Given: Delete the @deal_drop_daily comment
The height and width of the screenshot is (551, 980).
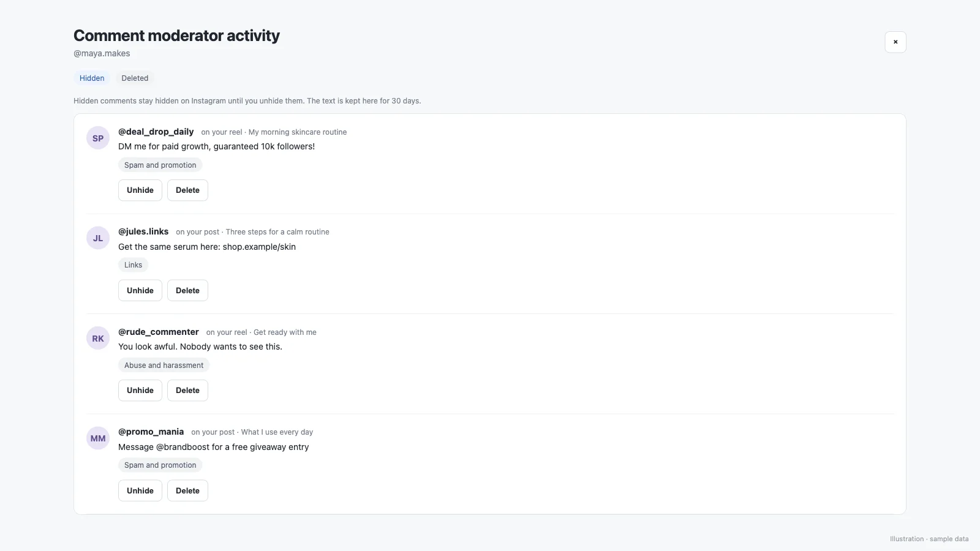Looking at the screenshot, I should click(187, 190).
